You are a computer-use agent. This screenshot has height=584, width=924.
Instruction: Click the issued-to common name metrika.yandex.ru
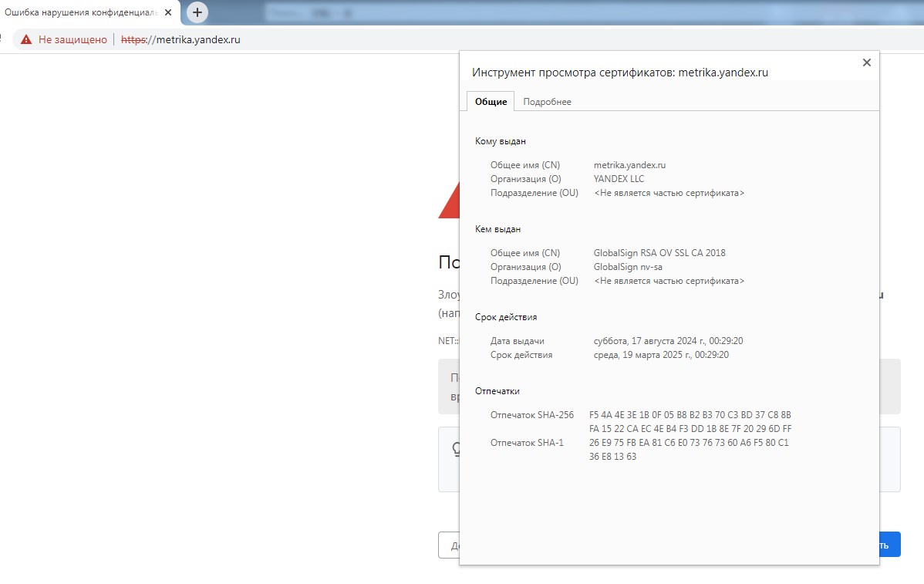point(629,165)
